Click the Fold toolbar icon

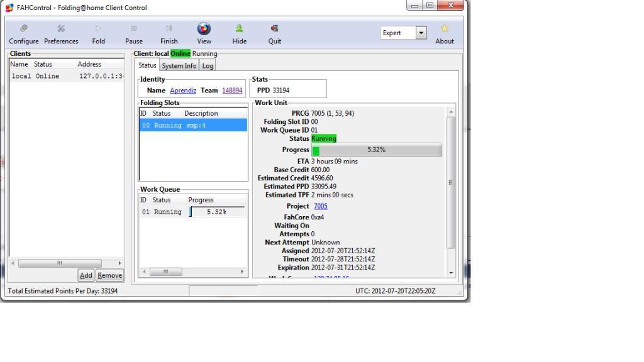pyautogui.click(x=98, y=28)
